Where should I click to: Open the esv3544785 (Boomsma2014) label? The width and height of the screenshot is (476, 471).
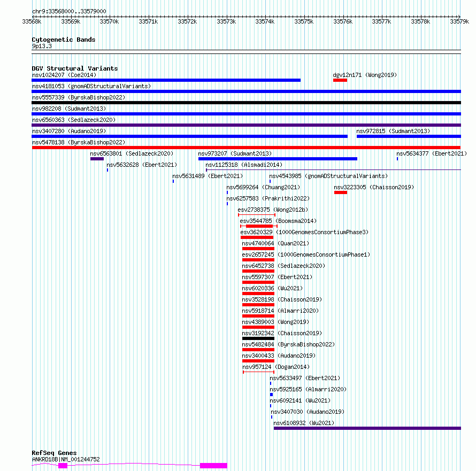278,221
